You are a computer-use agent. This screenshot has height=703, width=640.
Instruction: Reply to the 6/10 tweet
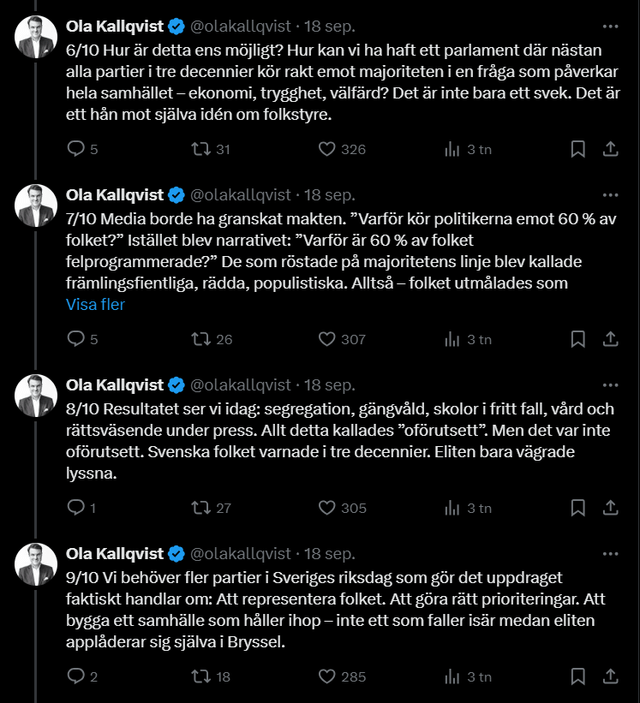75,149
